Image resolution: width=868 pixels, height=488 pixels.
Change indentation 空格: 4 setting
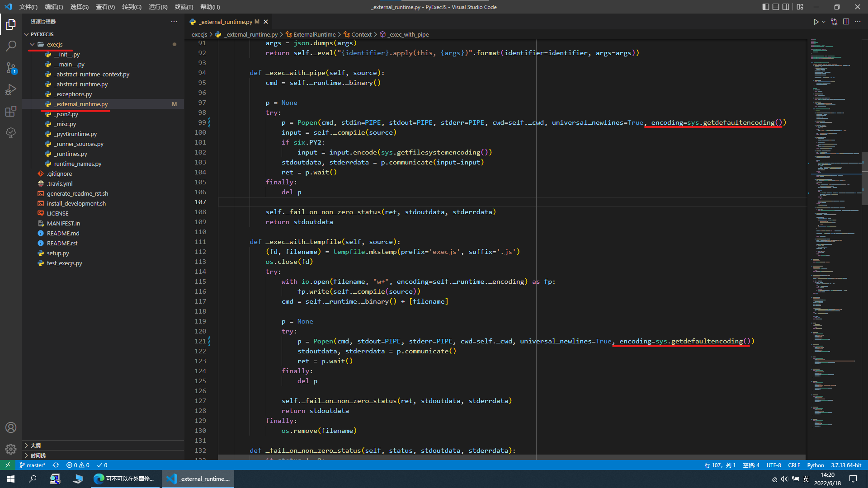751,465
